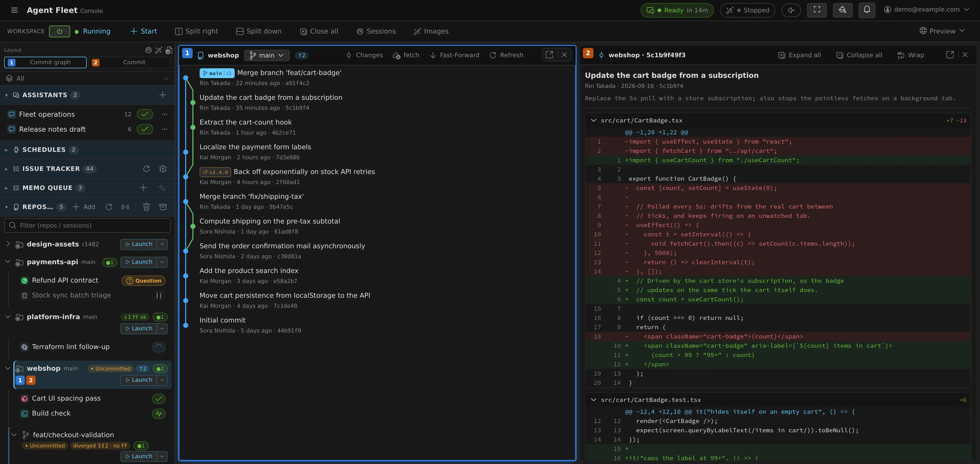The width and height of the screenshot is (980, 464).
Task: Collapse src/cart/CartBadge.test.tsx file diff
Action: 593,400
